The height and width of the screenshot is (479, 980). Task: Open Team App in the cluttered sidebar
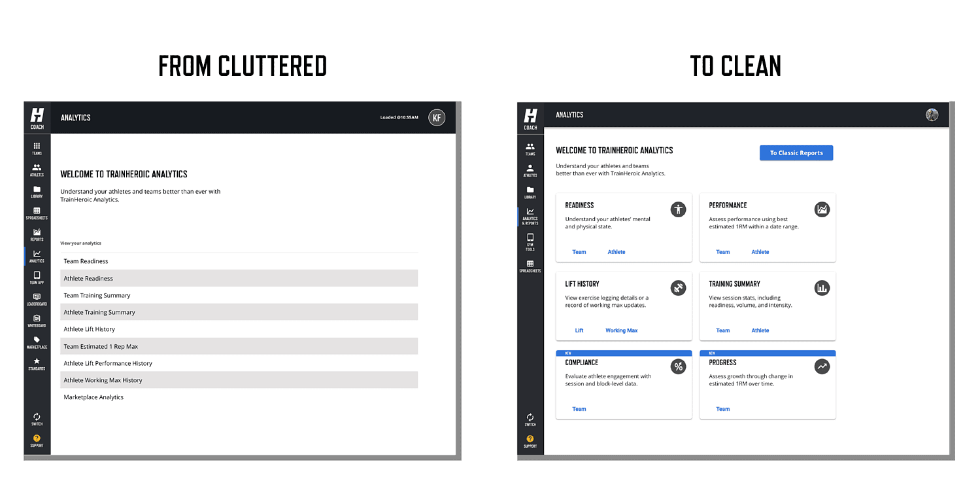37,278
